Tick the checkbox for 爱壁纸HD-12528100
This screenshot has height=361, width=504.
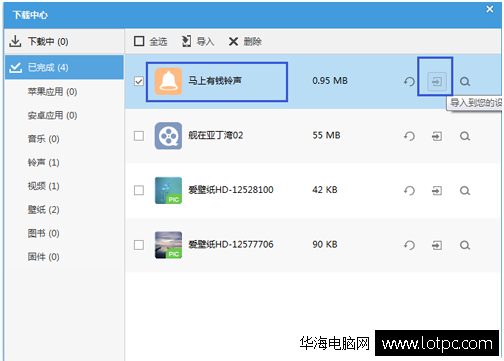(x=139, y=190)
